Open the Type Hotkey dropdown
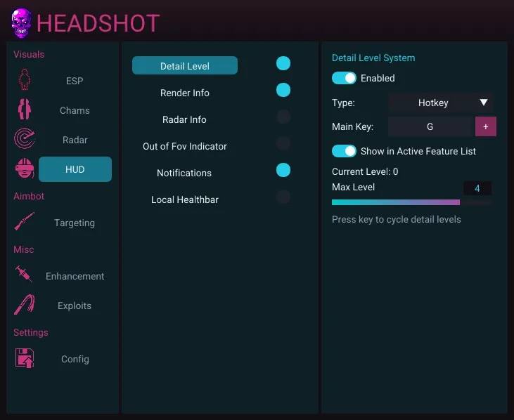The height and width of the screenshot is (420, 514). point(441,103)
